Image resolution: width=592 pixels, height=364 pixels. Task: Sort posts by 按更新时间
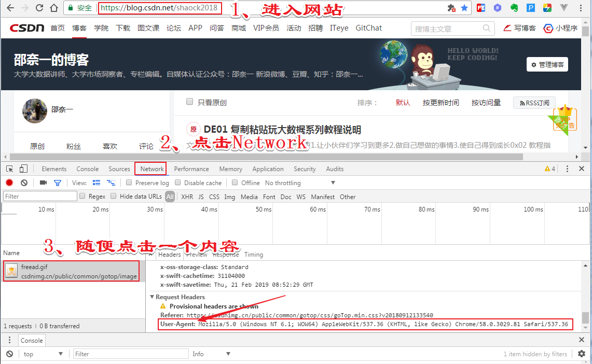[x=440, y=103]
